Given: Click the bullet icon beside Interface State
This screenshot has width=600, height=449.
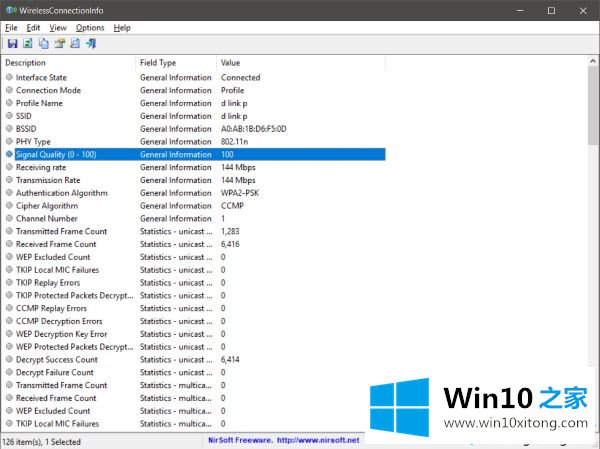Looking at the screenshot, I should point(10,77).
